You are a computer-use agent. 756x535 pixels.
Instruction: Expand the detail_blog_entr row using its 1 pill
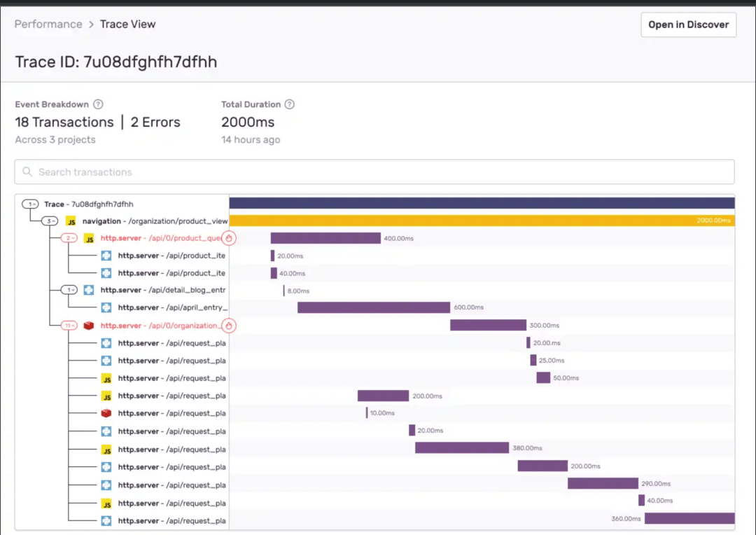(69, 290)
